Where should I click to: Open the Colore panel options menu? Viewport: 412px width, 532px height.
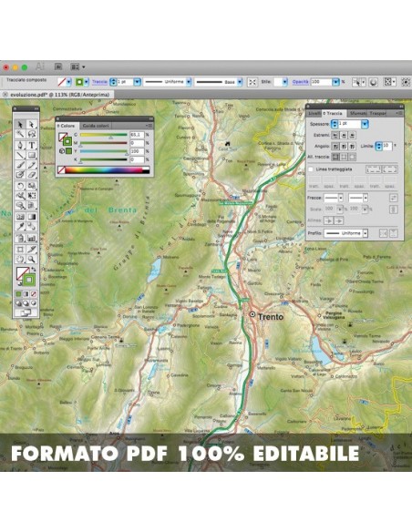coord(149,126)
